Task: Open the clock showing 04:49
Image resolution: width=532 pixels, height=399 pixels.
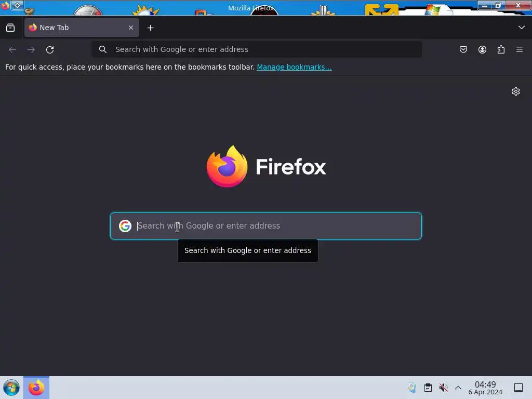Action: point(485,388)
